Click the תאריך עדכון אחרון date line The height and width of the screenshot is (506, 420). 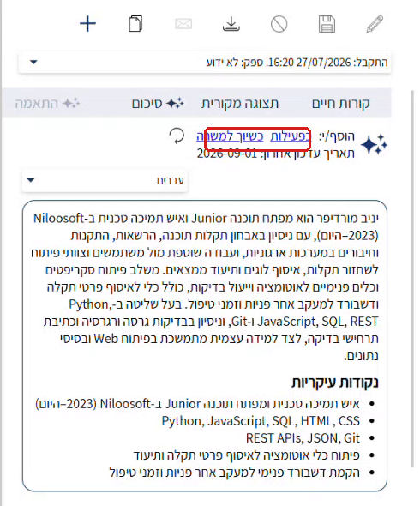click(x=276, y=154)
